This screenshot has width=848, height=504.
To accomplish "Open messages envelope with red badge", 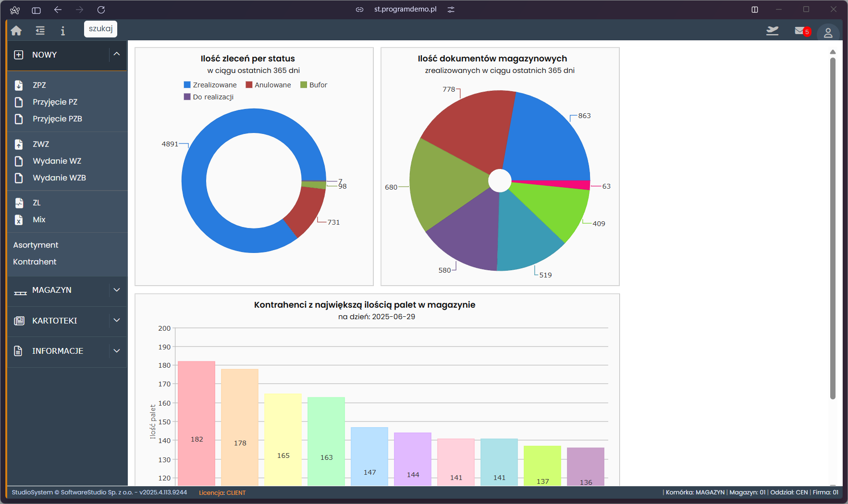I will (x=800, y=31).
